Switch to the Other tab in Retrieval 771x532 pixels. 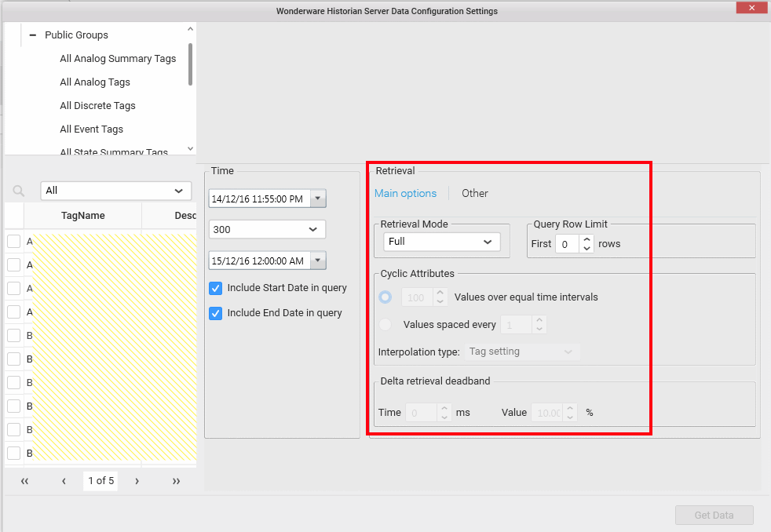tap(474, 194)
